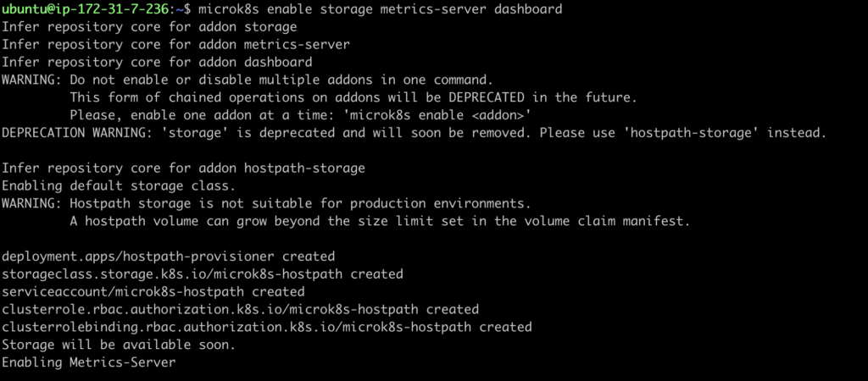868x381 pixels.
Task: Click the 'microk8s enable storage metrics-server dashboard' command
Action: click(x=381, y=9)
